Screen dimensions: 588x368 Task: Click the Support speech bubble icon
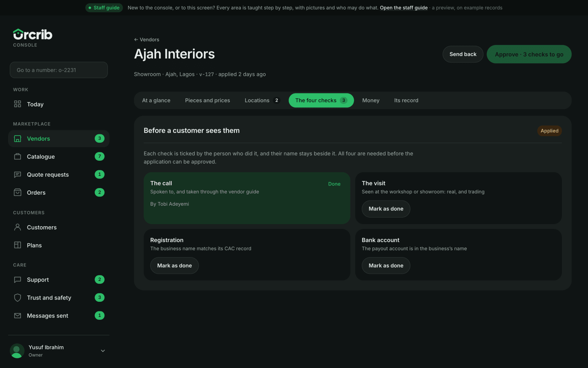click(x=17, y=280)
